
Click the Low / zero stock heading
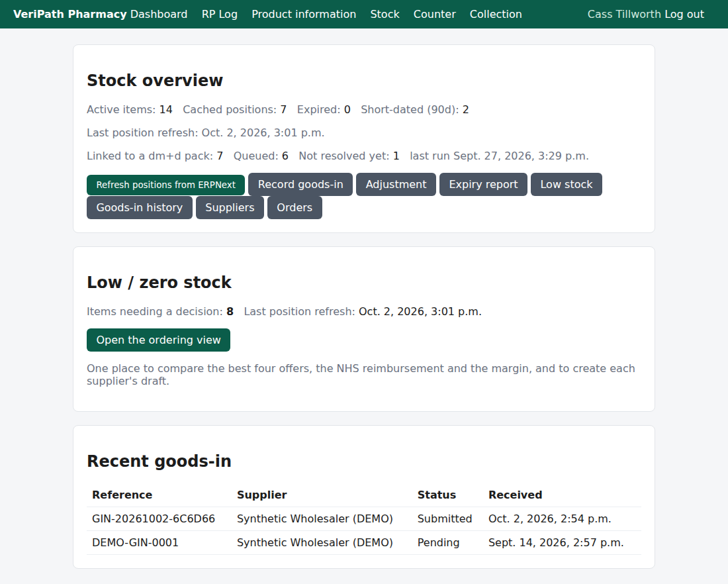click(x=159, y=283)
